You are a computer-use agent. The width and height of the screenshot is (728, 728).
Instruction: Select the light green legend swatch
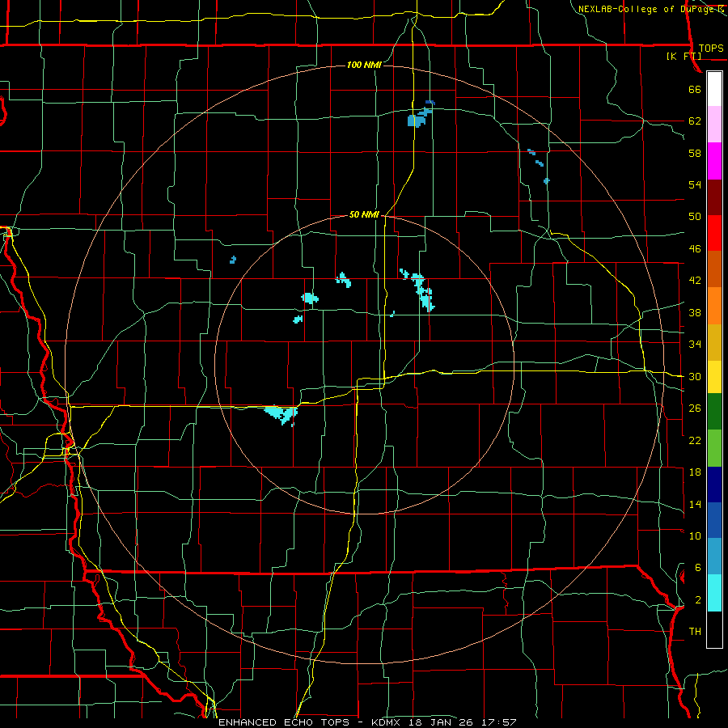714,448
